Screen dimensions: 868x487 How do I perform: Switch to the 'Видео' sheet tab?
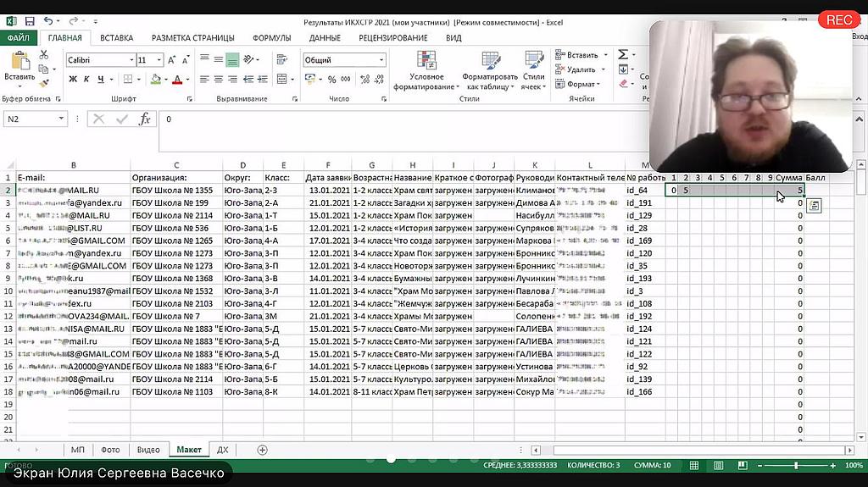(147, 450)
